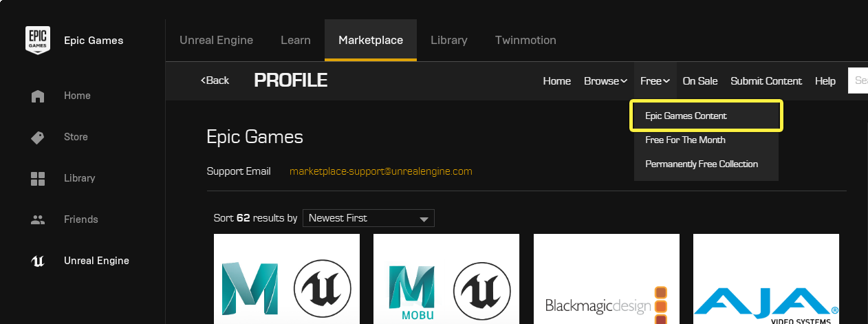Open Friends in the left sidebar

click(x=83, y=219)
